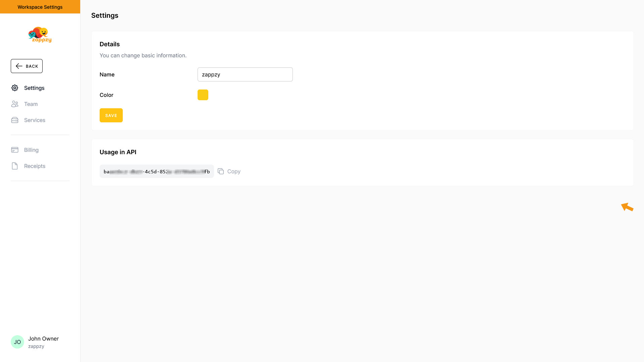Click the copy clipboard icon next to API key
644x362 pixels.
pos(221,171)
